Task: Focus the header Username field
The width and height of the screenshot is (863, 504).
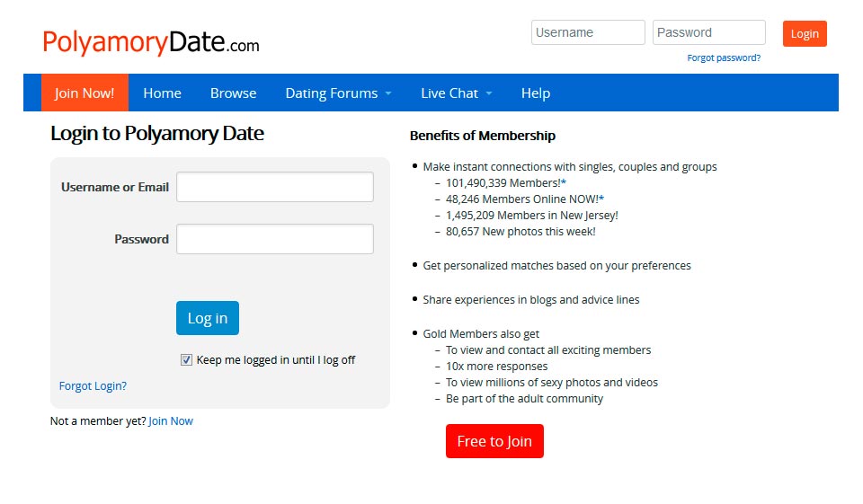Action: point(588,32)
